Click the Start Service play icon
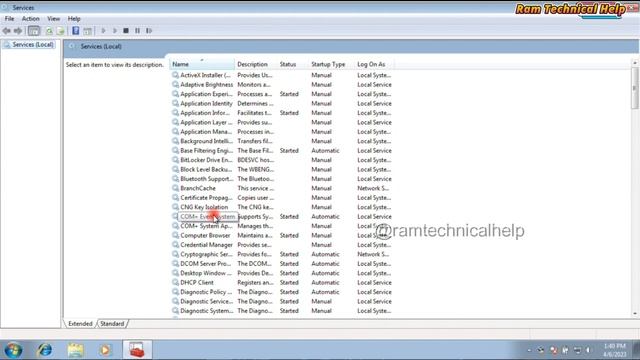This screenshot has height=360, width=640. pyautogui.click(x=103, y=31)
